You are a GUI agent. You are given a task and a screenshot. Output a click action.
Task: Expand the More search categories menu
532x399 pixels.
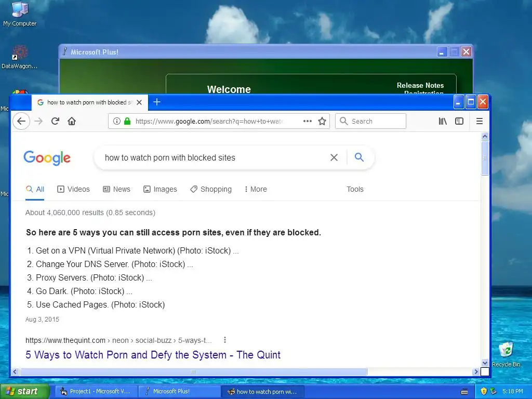(x=256, y=189)
